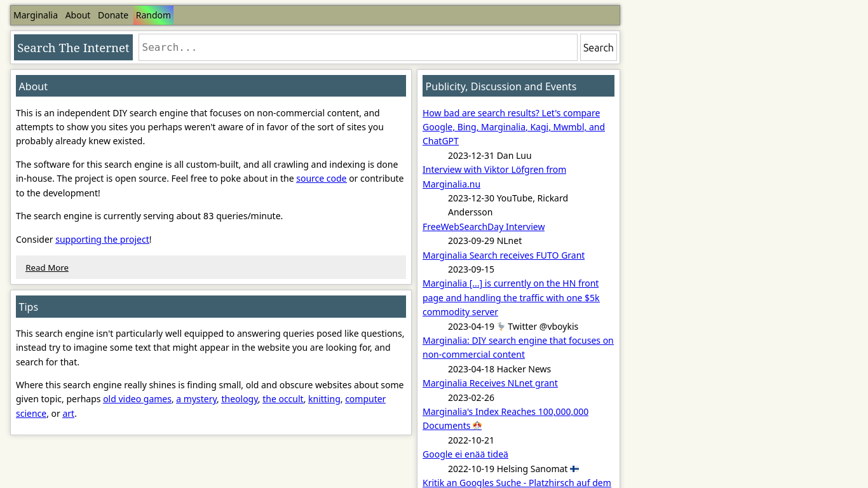The image size is (868, 488).
Task: Open Marginalia Receives NLnet grant link
Action: coord(490,383)
